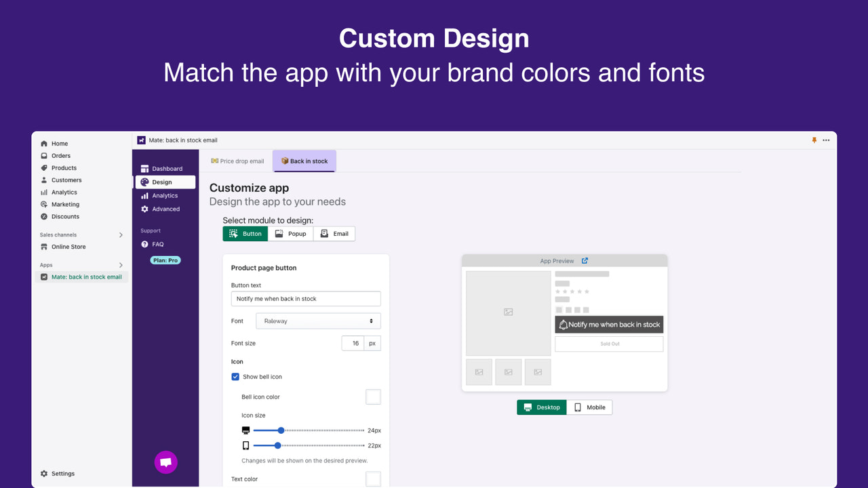Image resolution: width=868 pixels, height=488 pixels.
Task: Expand the Sales channels chevron
Action: (x=121, y=235)
